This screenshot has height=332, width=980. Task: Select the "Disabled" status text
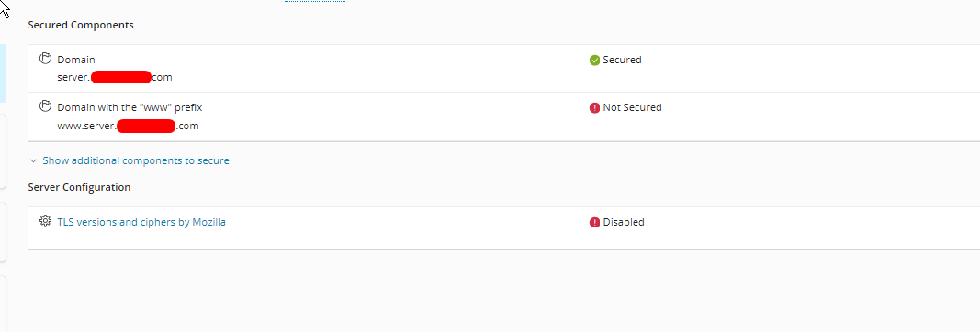point(623,222)
